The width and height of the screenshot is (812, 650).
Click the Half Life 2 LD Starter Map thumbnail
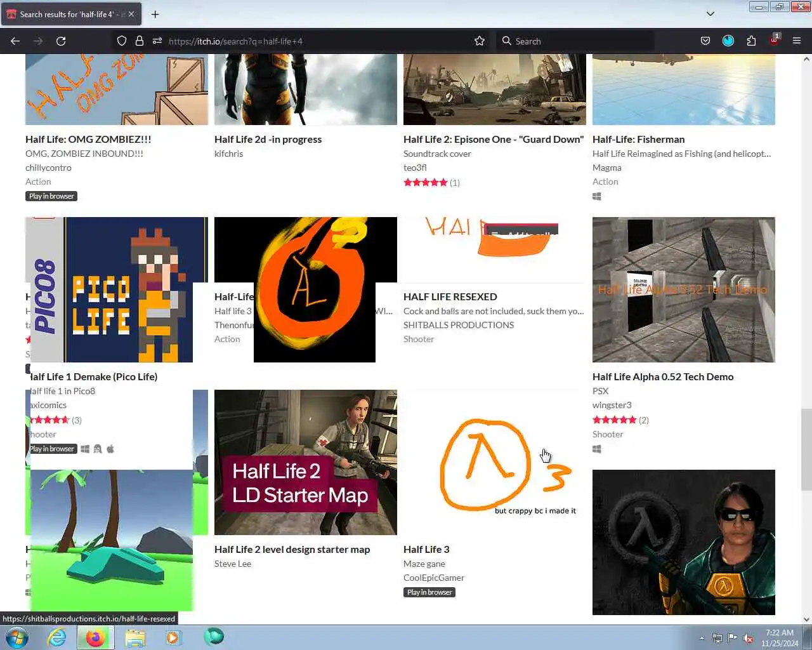pos(306,462)
